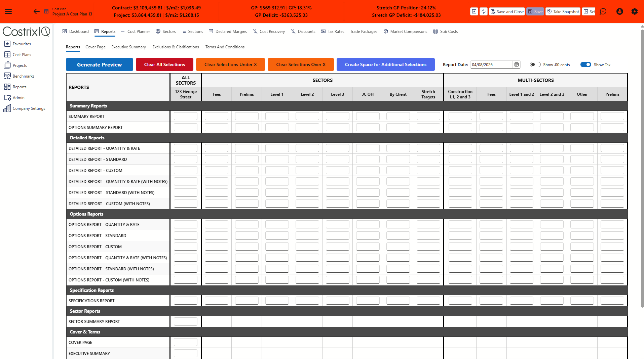Switch to the Cost Recovery tab
This screenshot has height=359, width=644.
tap(269, 32)
